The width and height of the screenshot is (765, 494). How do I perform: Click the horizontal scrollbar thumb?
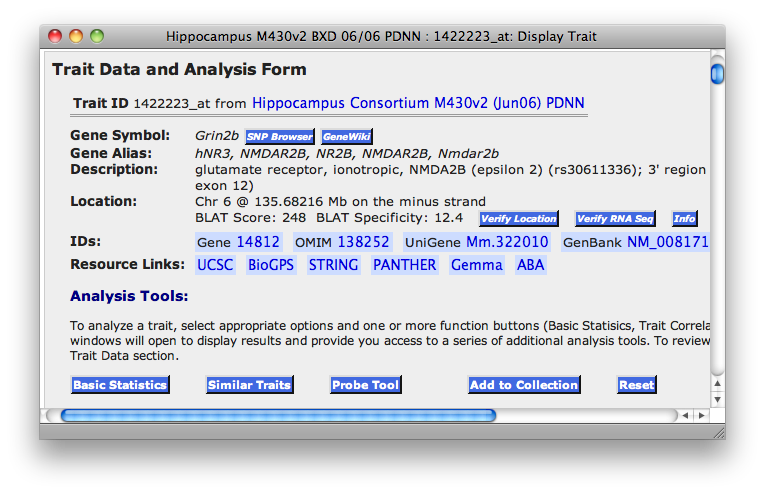tap(278, 415)
